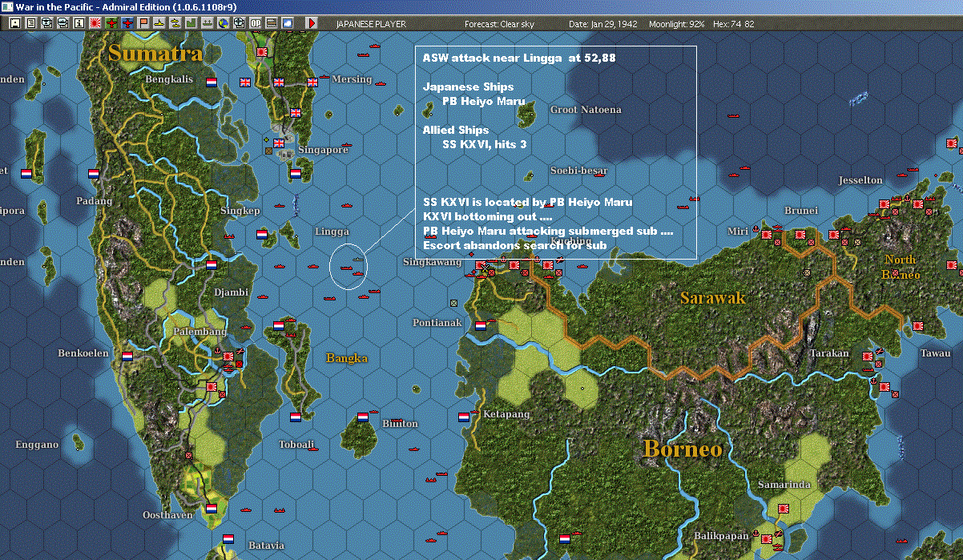Click the 'Moonlight: 92%' status text
The image size is (963, 560).
tap(677, 24)
